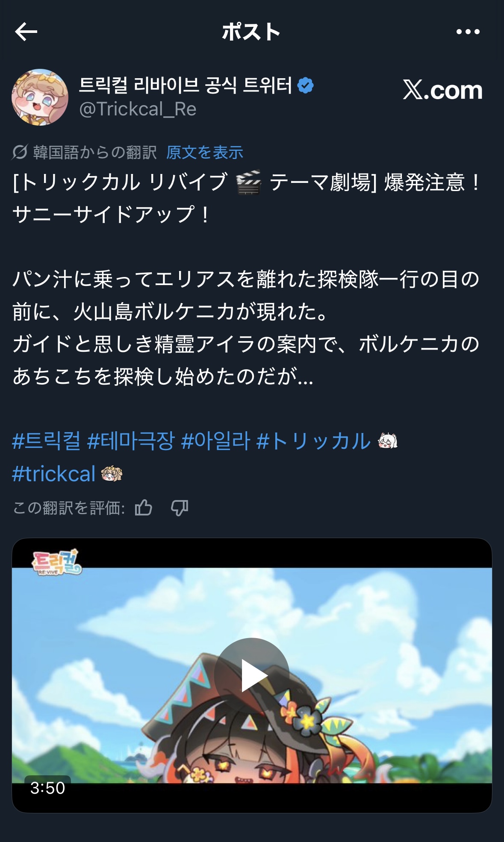The image size is (504, 842).
Task: Open the #トリッカル hashtag
Action: [x=313, y=441]
